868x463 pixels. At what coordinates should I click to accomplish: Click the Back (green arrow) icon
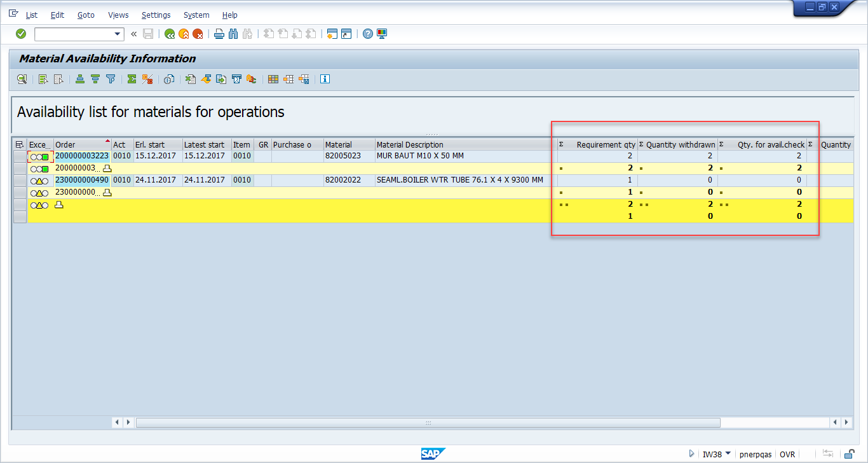tap(169, 33)
